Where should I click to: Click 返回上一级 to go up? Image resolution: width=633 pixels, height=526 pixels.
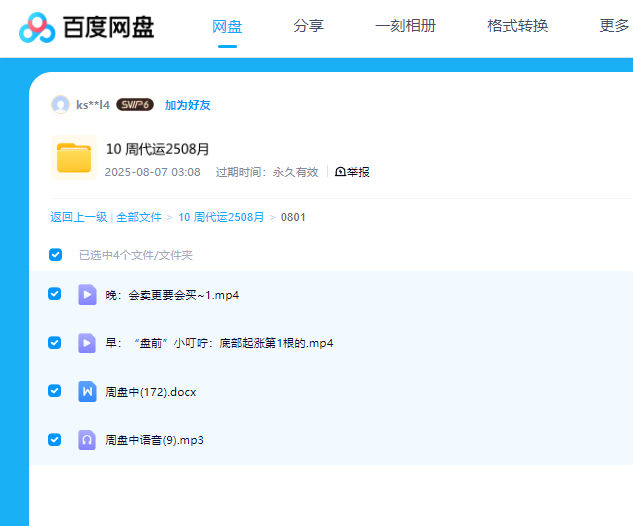click(x=79, y=216)
